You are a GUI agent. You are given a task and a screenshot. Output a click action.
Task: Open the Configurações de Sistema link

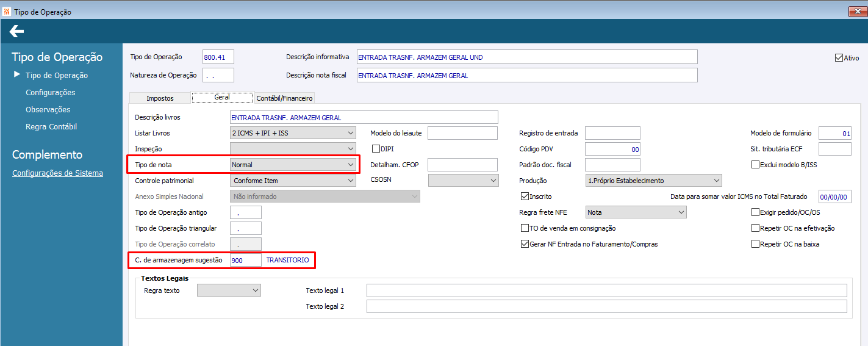tap(57, 173)
